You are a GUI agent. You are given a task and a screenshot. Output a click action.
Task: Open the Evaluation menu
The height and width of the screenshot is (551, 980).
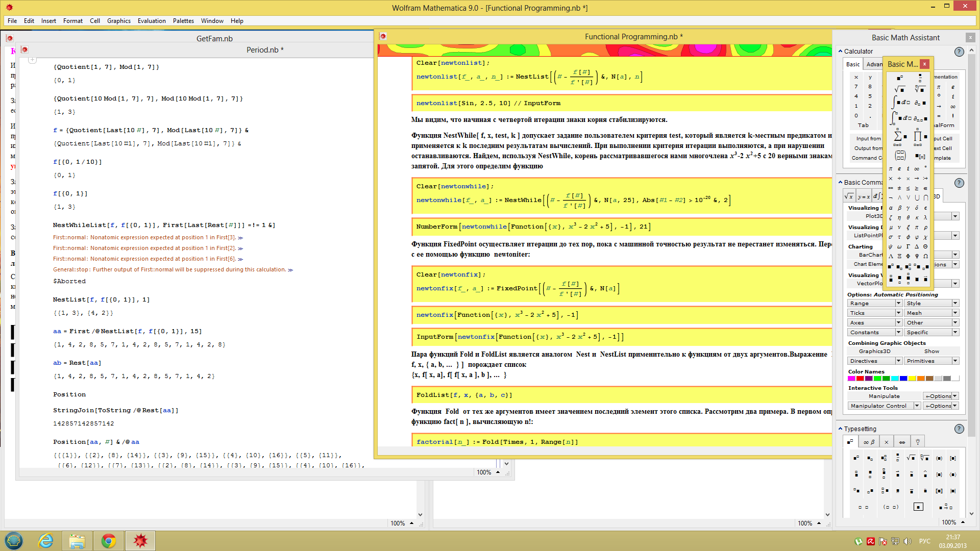pyautogui.click(x=152, y=21)
